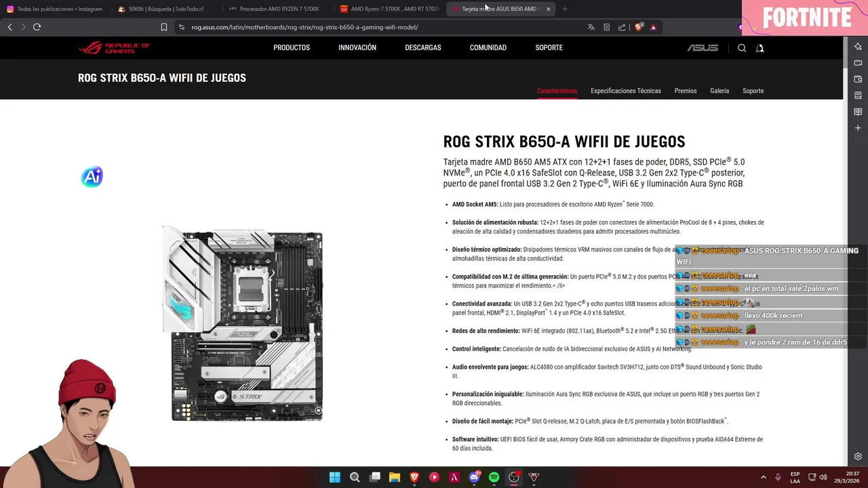This screenshot has width=868, height=488.
Task: Click the ROG STRIX B650-A heading in subheader
Action: click(x=162, y=78)
